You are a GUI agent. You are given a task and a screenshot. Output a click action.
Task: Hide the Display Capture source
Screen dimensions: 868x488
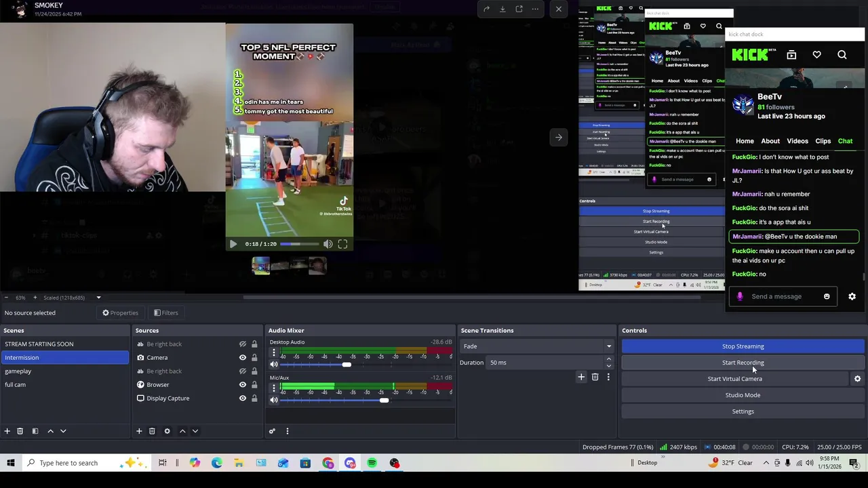[x=243, y=399]
